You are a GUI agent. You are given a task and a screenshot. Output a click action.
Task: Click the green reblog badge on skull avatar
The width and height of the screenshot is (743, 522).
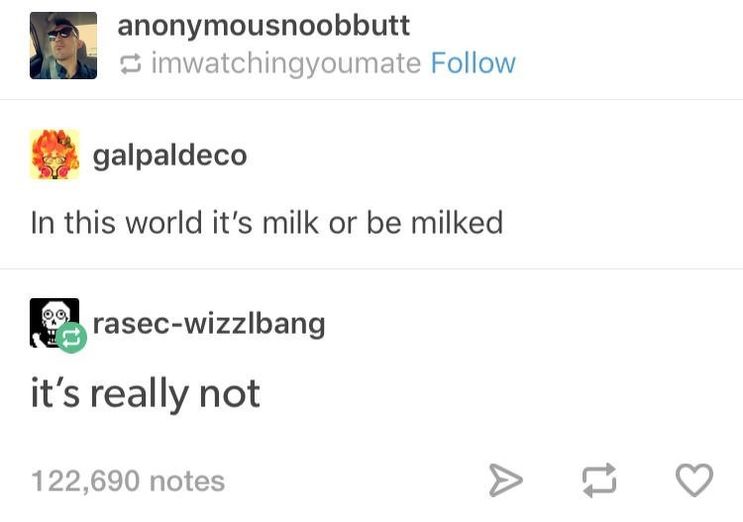[71, 338]
